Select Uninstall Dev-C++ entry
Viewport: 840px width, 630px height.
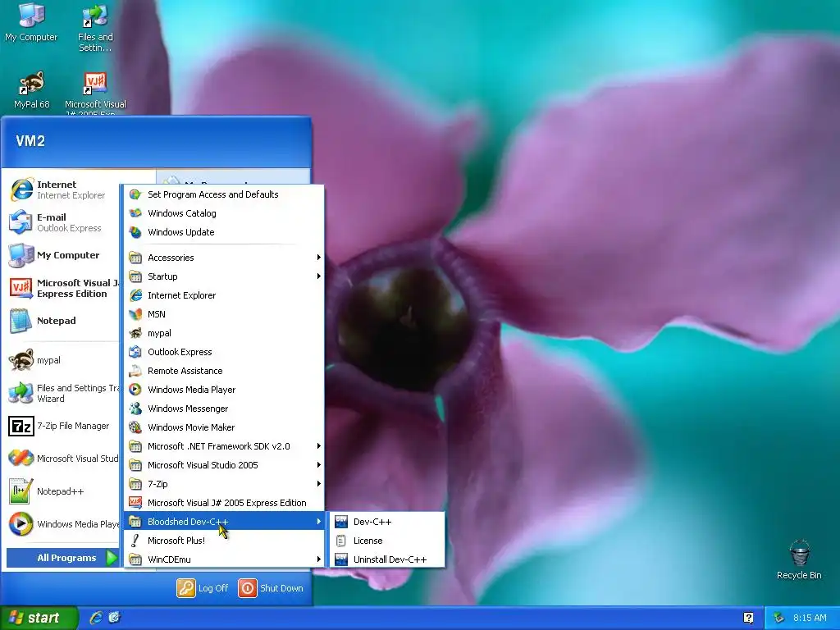387,559
